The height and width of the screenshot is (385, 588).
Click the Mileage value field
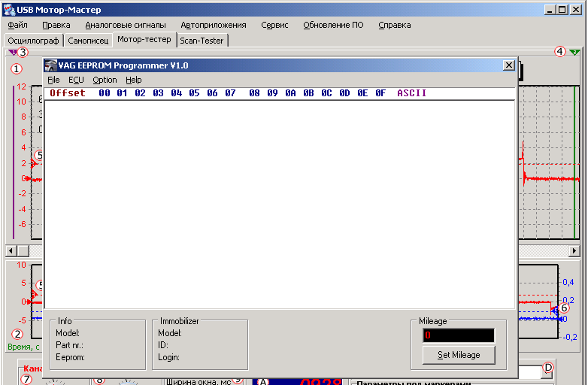(x=459, y=335)
